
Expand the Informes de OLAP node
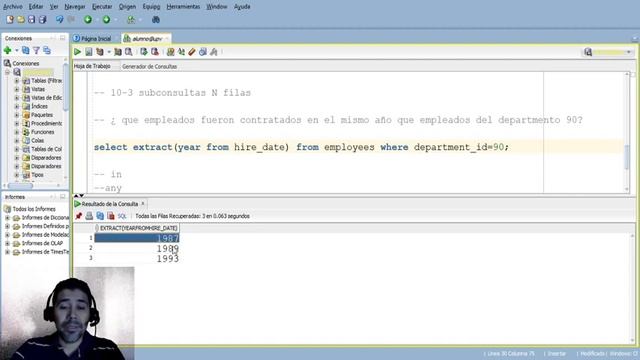(7, 243)
